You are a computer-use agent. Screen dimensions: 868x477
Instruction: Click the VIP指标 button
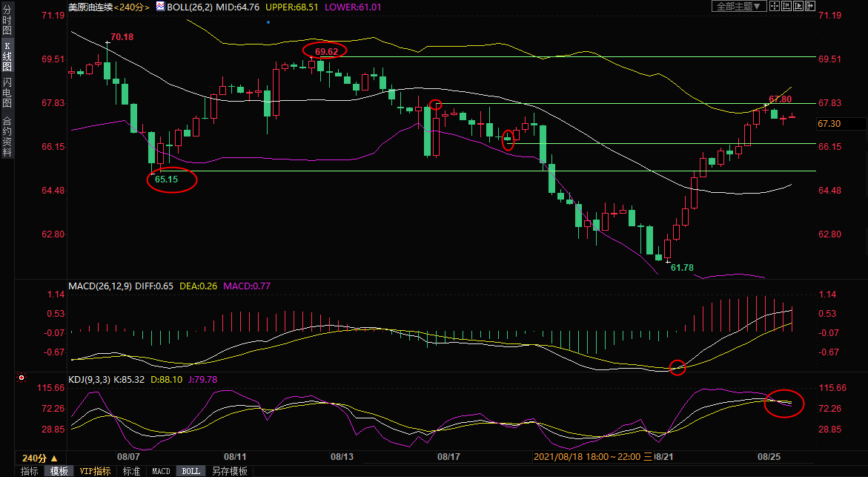click(95, 471)
